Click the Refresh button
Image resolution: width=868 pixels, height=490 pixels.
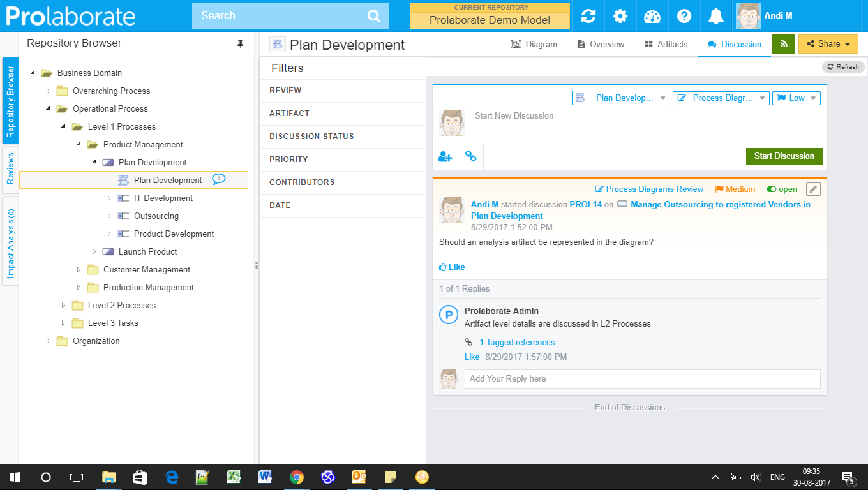843,66
